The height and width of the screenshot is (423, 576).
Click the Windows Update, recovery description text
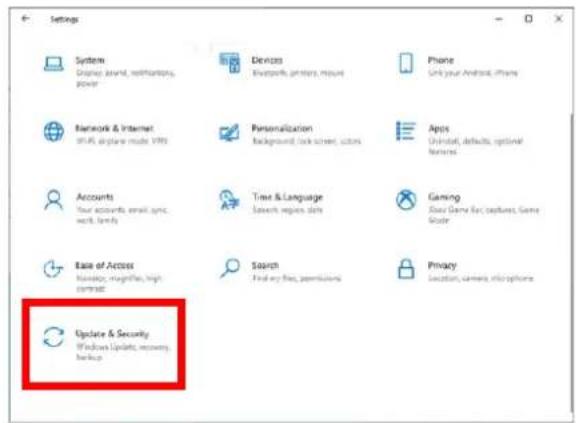pyautogui.click(x=123, y=352)
